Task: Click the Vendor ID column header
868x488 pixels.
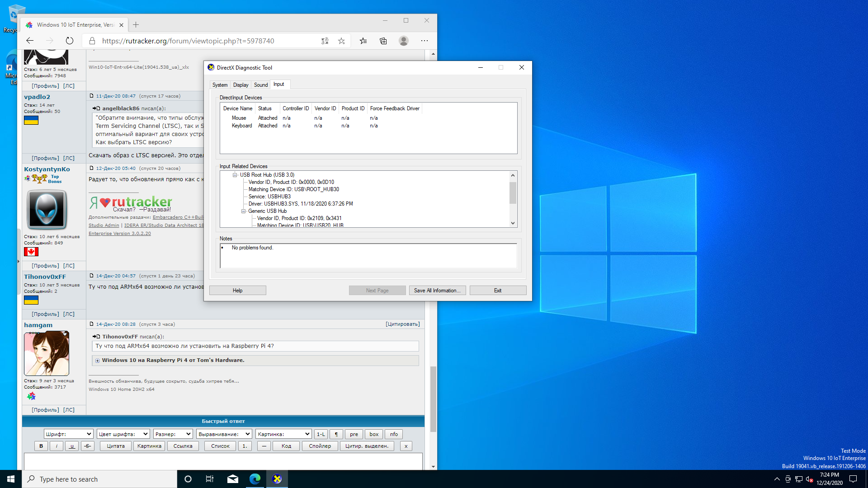Action: click(x=325, y=108)
